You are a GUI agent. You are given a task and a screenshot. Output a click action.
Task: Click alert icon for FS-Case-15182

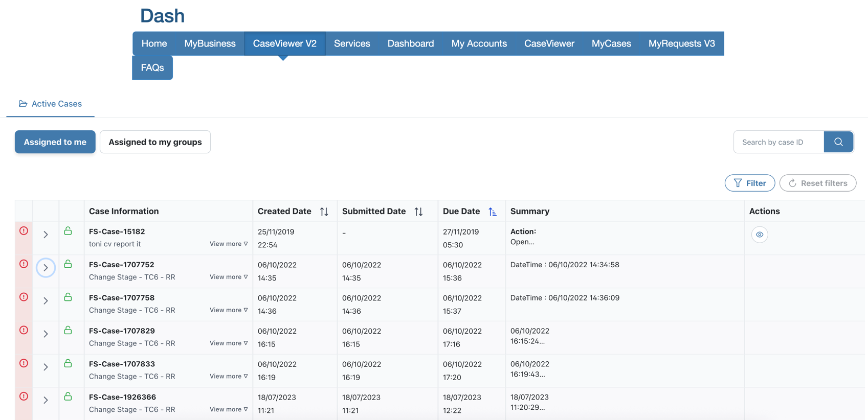click(x=24, y=231)
